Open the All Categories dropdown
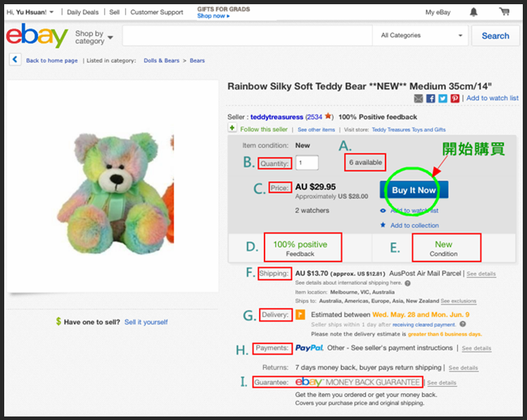This screenshot has width=527, height=420. tap(421, 35)
